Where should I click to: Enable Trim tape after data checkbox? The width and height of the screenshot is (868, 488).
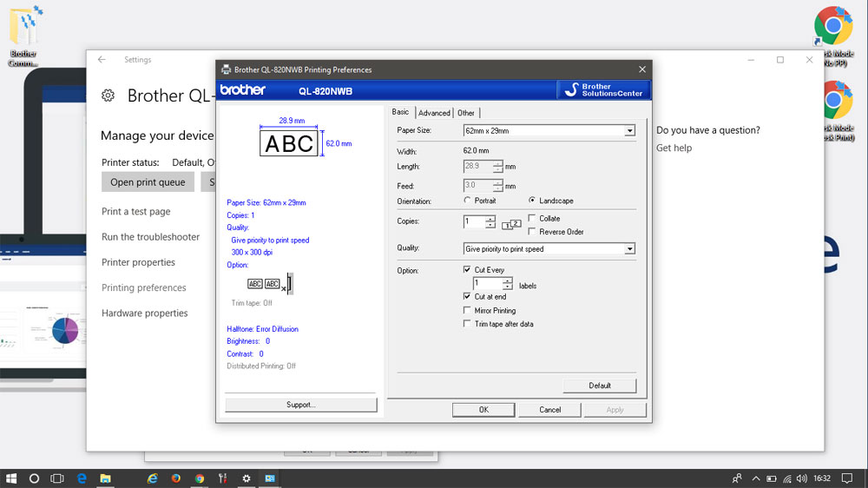pos(467,324)
